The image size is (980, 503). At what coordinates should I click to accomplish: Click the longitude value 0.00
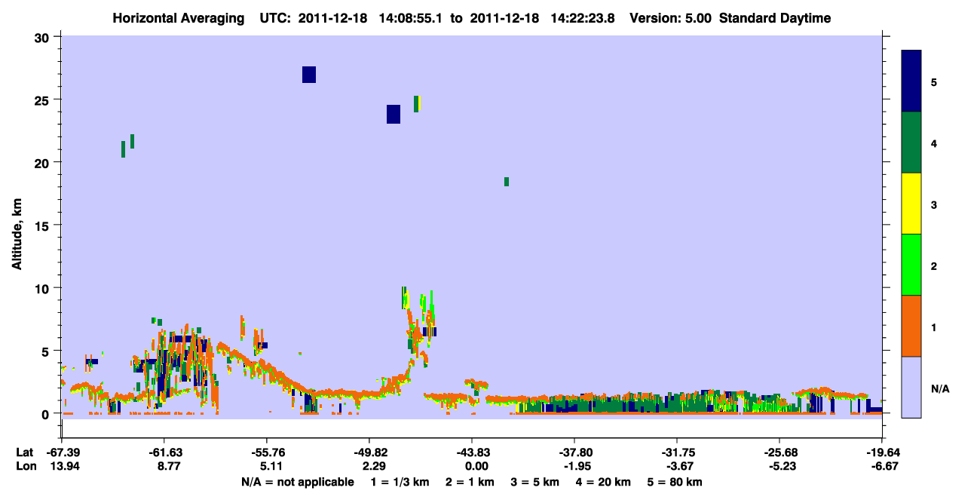pos(475,466)
